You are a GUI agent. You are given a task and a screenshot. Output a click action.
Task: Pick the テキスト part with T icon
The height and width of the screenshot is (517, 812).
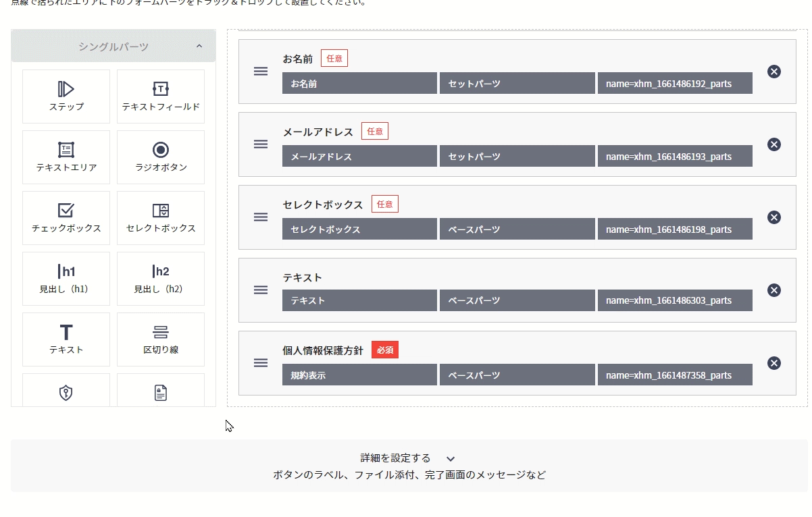click(x=66, y=339)
